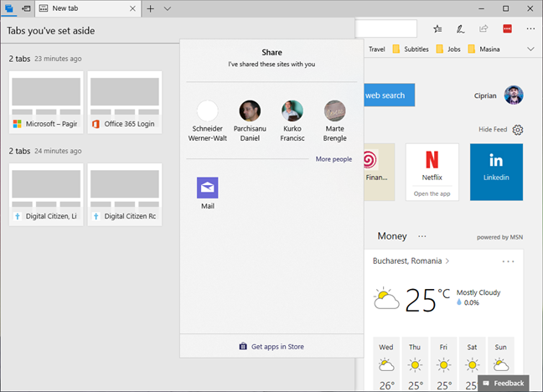Share with Kurko Francisc contact
Viewport: 543px width, 392px height.
292,120
